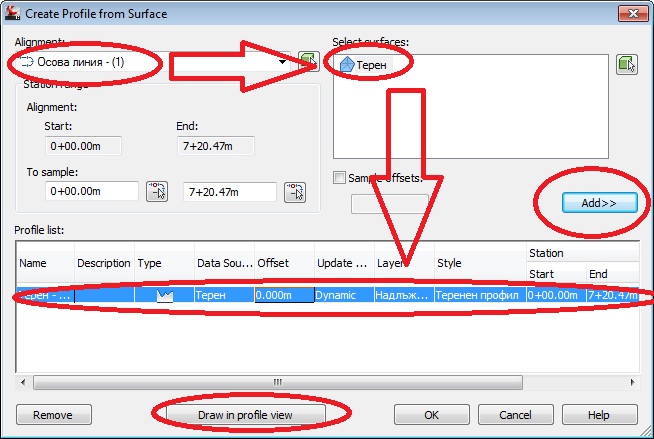Click the read-only alignment Start 0+00.00m field
This screenshot has height=439, width=654.
83,146
